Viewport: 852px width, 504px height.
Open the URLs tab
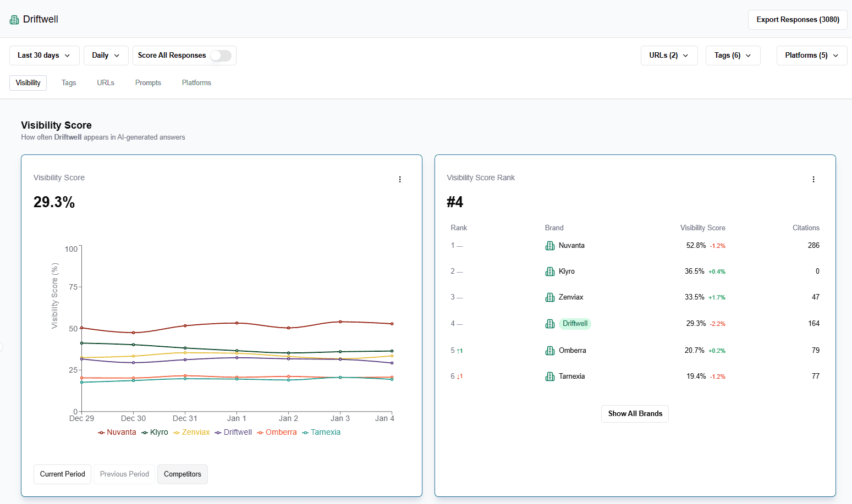coord(105,82)
